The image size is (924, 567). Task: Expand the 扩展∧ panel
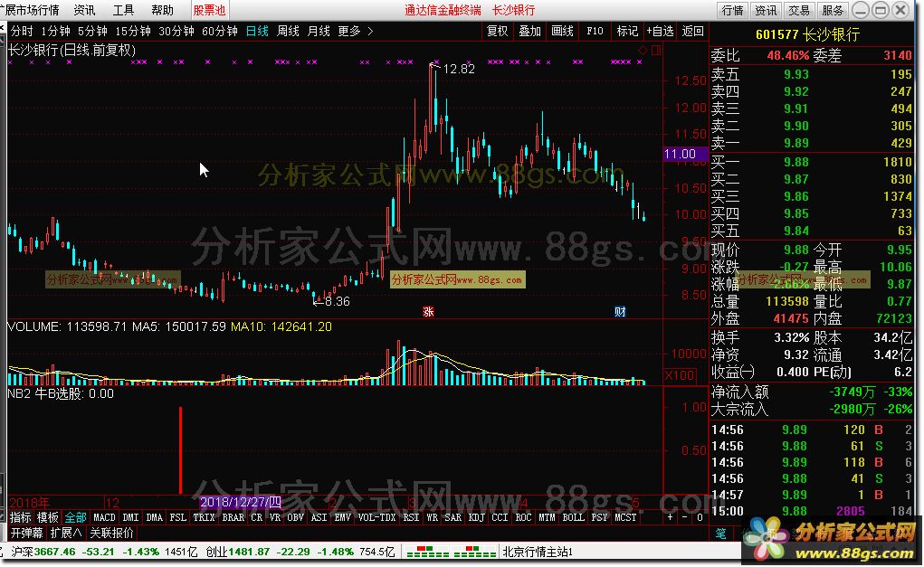tap(66, 533)
